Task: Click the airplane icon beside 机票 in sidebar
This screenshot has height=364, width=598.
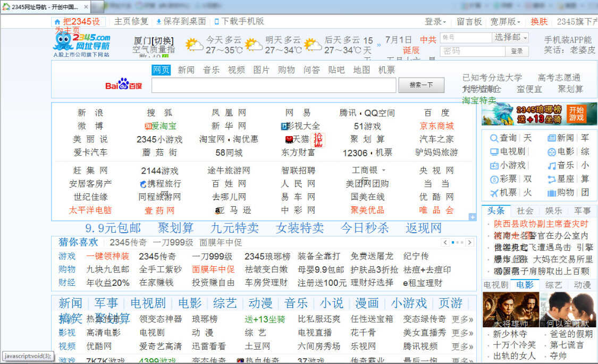Action: click(x=494, y=193)
